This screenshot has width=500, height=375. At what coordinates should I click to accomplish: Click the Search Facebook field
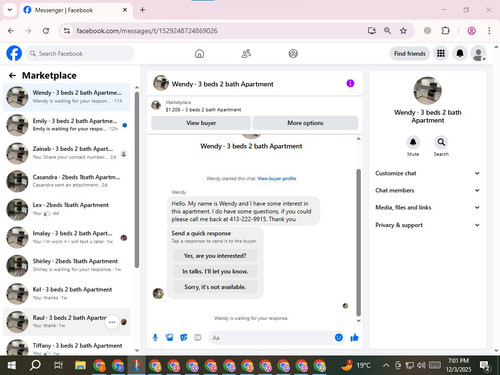click(x=79, y=53)
